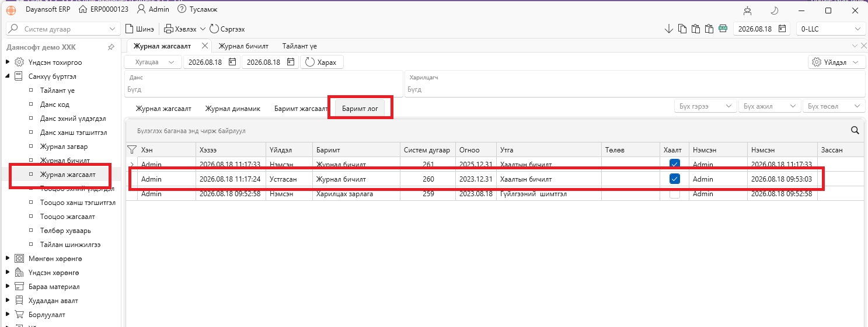Click the Dayansoft ERP globe logo
Screen dimensions: 868x327
(12, 9)
